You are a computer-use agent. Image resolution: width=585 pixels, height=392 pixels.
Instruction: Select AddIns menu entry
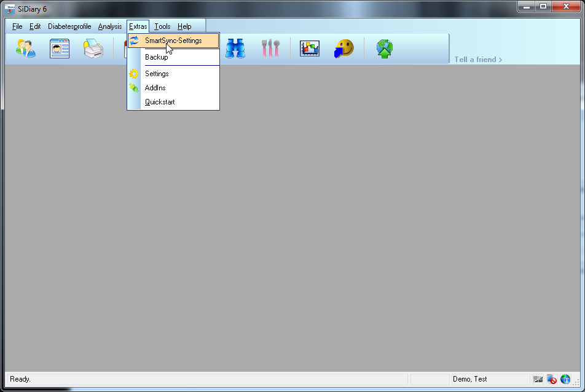155,88
